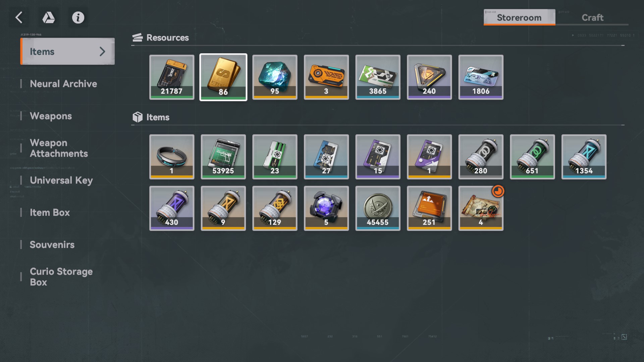Image resolution: width=644 pixels, height=362 pixels.
Task: Switch to the Storeroom tab
Action: coord(519,17)
